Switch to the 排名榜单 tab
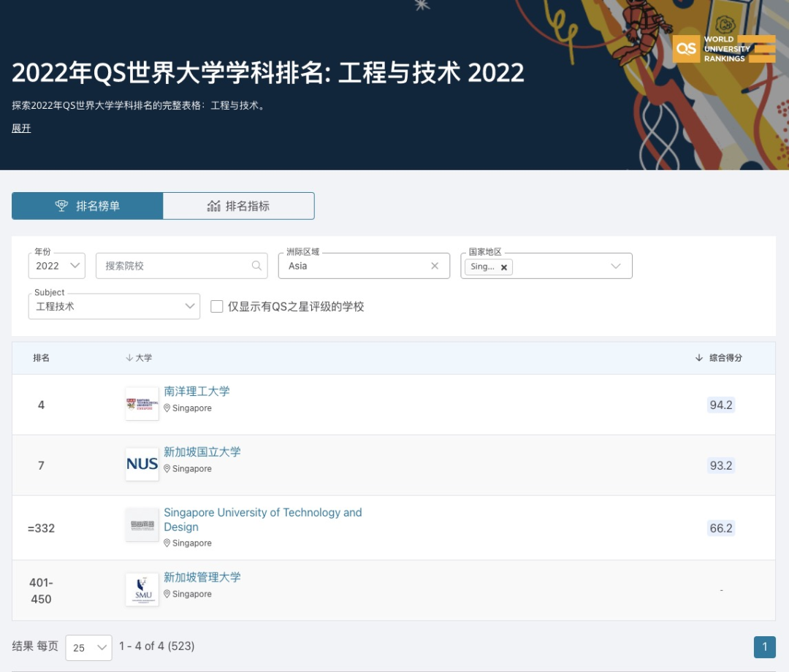789x672 pixels. 88,206
